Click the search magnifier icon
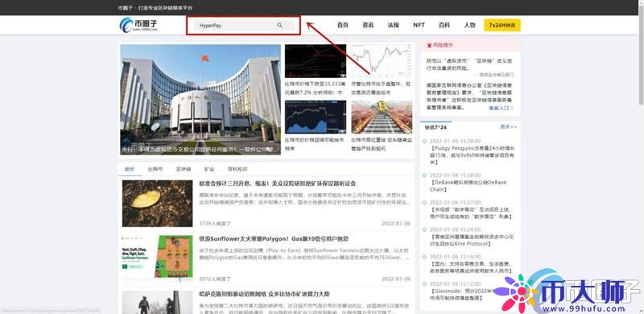This screenshot has width=644, height=314. tap(279, 26)
